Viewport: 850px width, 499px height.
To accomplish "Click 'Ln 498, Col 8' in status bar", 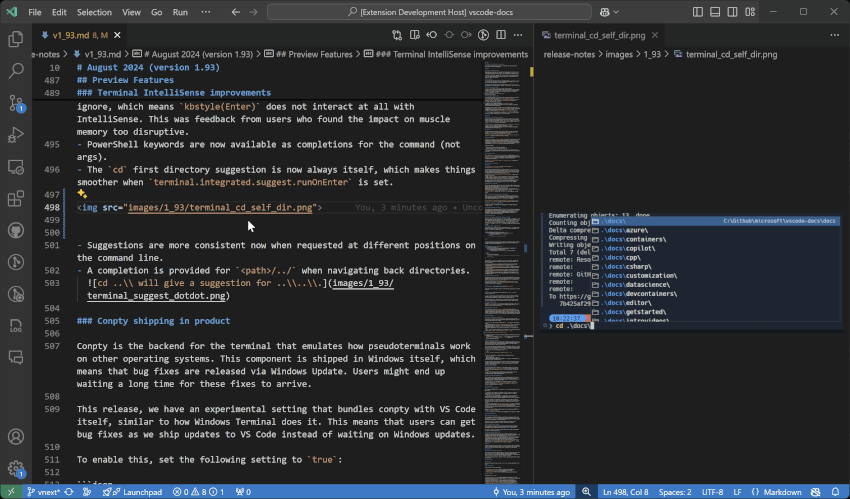I will coord(626,492).
